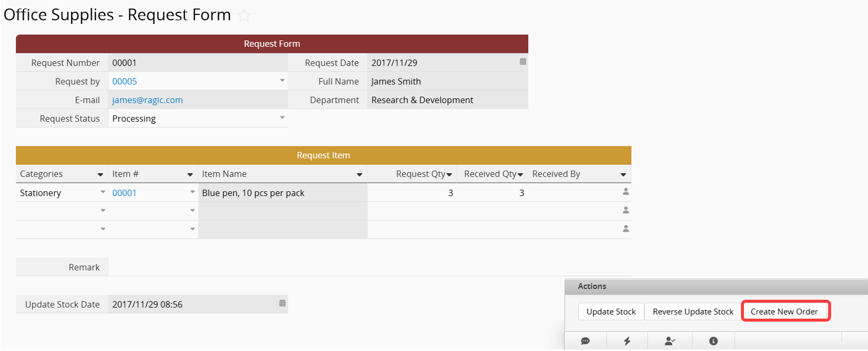Open the Request Date calendar picker

523,62
